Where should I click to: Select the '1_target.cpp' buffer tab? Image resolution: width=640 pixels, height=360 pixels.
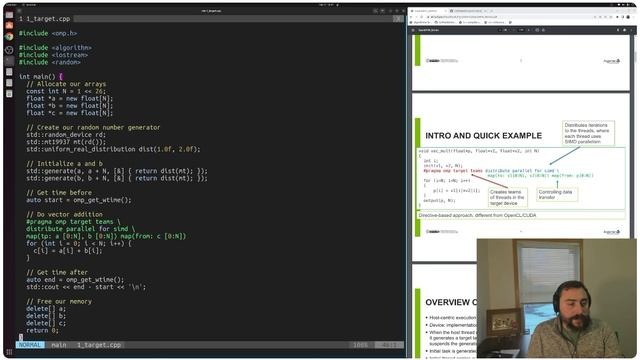point(44,19)
